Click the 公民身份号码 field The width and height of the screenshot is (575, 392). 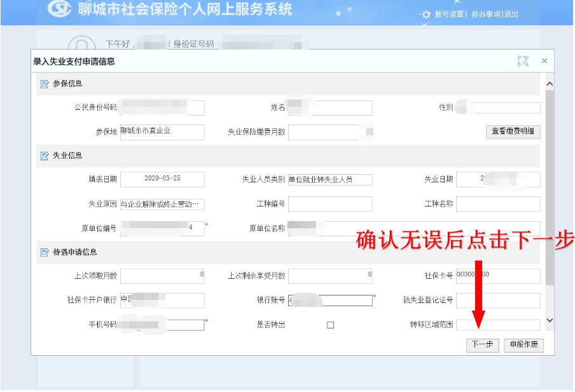coord(162,108)
